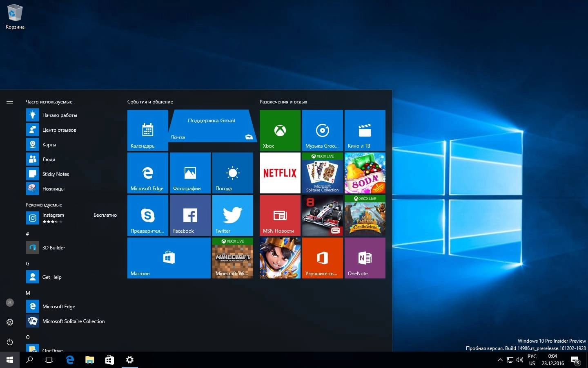
Task: Open Settings gear in Start menu
Action: point(10,322)
